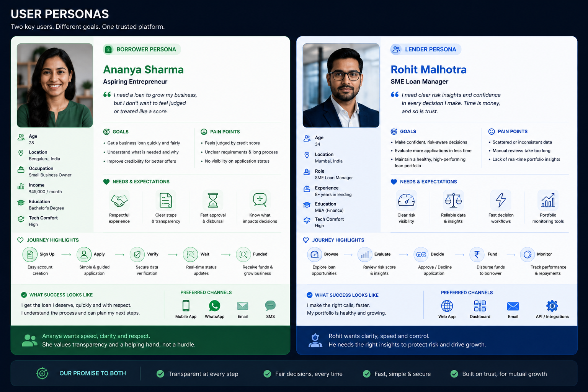Image resolution: width=588 pixels, height=392 pixels.
Task: Click the LENDER PERSONA badge
Action: click(x=426, y=49)
